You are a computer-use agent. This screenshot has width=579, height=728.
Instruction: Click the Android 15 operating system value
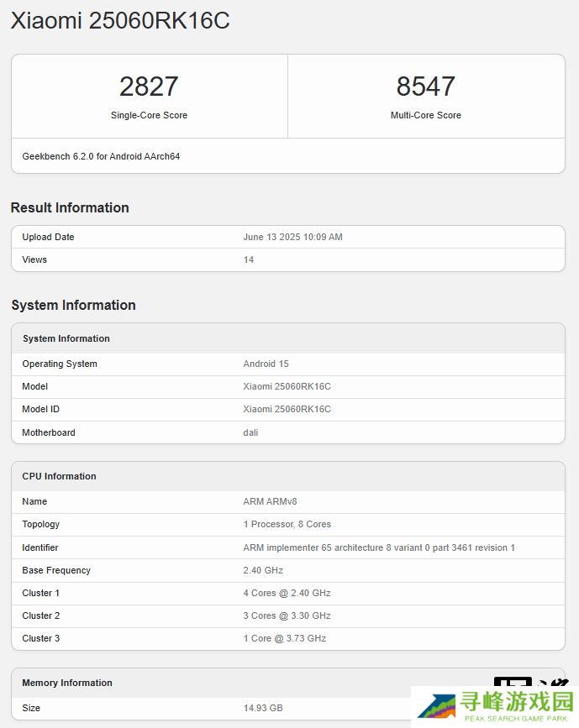click(x=266, y=364)
